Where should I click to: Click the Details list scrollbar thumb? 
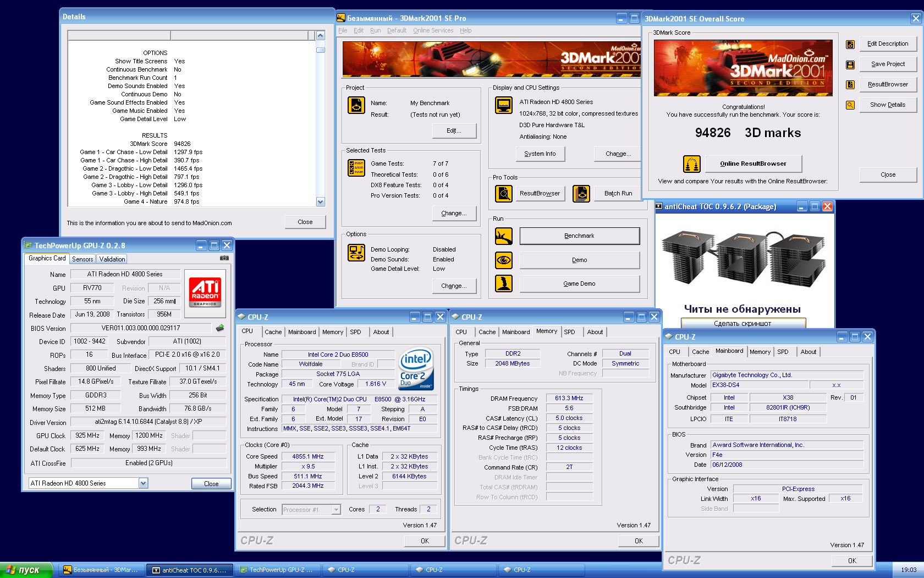point(321,50)
